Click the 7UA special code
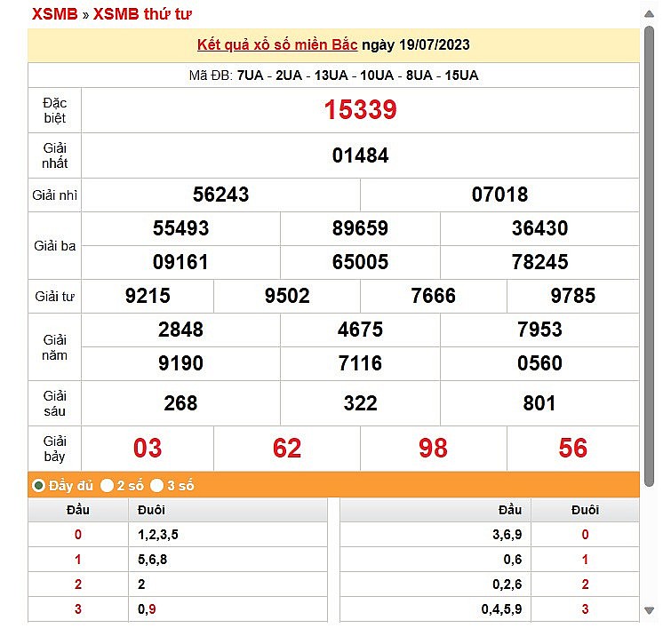This screenshot has width=671, height=644. click(251, 76)
